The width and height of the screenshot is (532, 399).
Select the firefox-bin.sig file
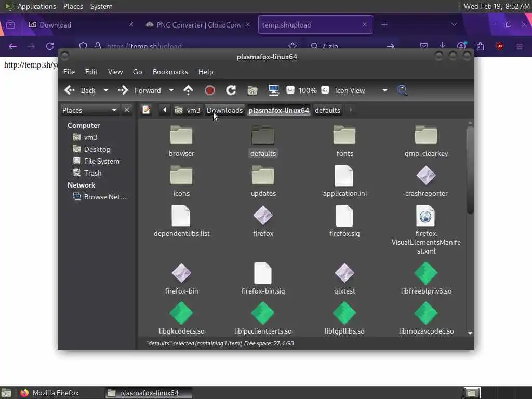point(263,278)
